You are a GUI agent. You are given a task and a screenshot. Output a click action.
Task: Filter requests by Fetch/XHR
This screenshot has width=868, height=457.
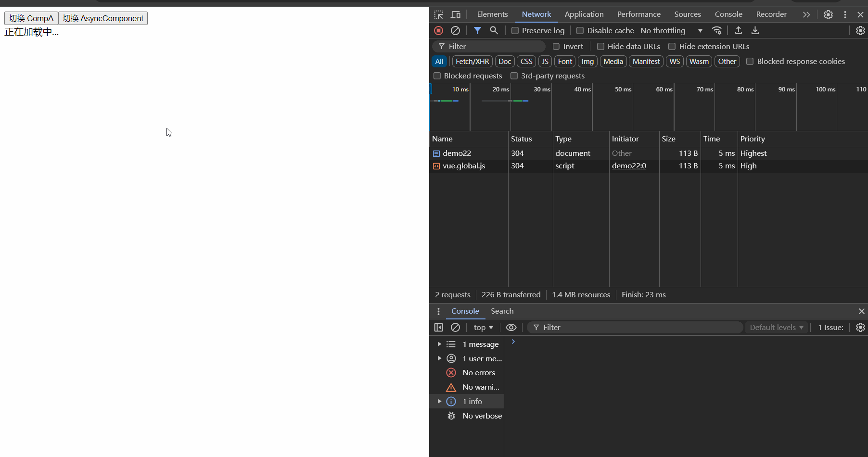click(x=472, y=62)
